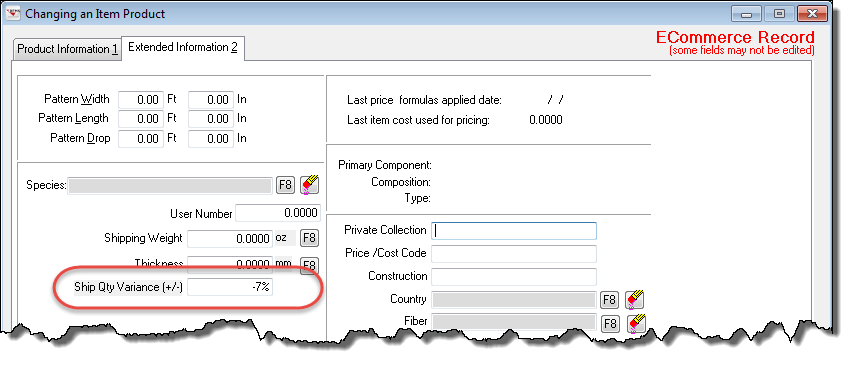This screenshot has height=365, width=848.
Task: Click the Price /Cost Code field
Action: [514, 253]
